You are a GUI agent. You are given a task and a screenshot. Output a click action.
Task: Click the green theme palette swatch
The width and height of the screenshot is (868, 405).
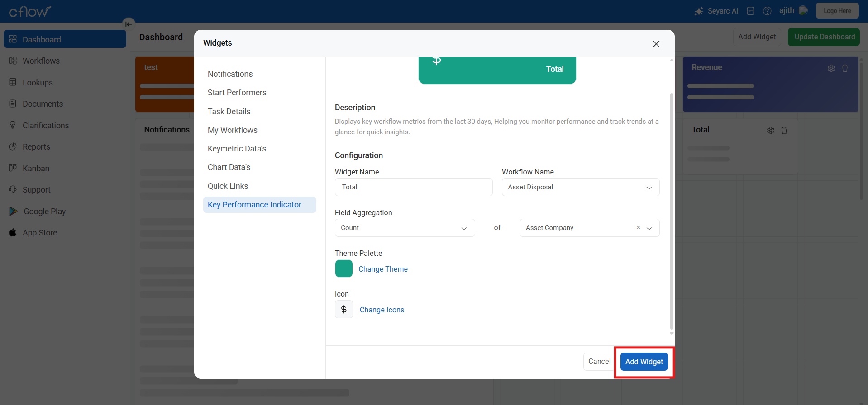(344, 268)
